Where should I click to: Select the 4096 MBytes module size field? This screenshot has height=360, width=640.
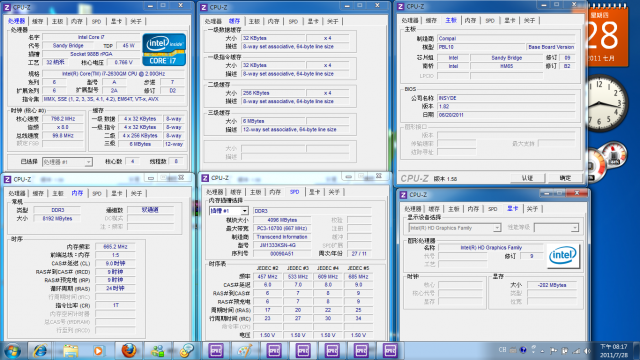(282, 220)
